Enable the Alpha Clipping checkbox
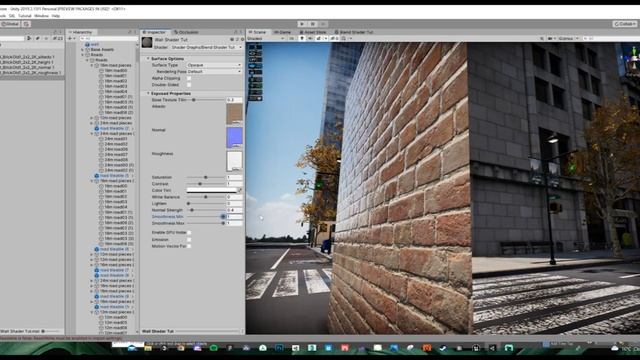640x360 pixels. click(189, 78)
